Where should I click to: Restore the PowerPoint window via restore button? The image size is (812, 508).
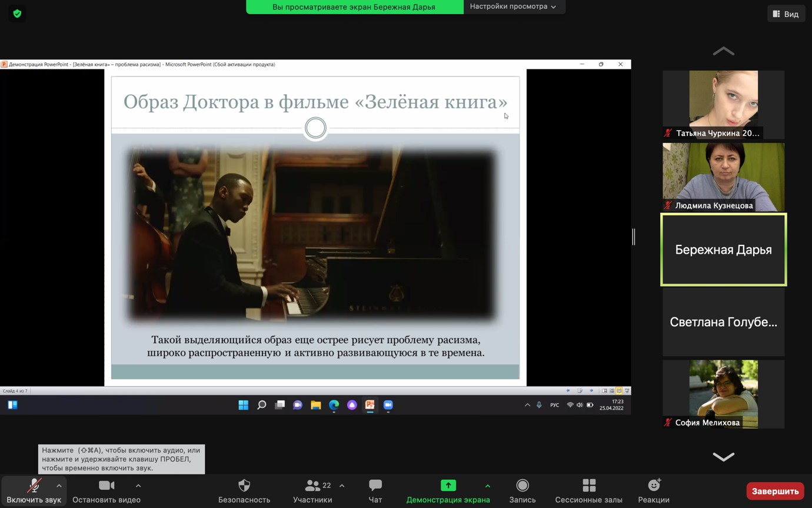click(601, 64)
